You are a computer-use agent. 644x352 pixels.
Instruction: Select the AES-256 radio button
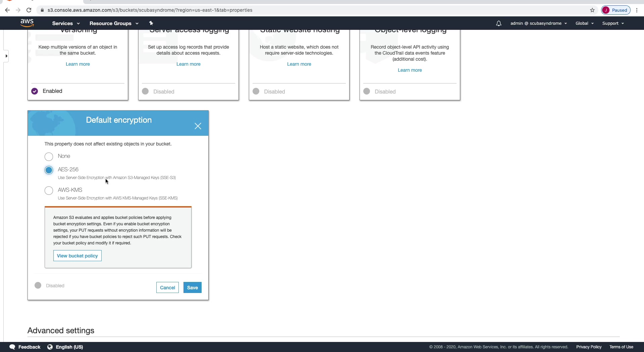click(x=49, y=170)
